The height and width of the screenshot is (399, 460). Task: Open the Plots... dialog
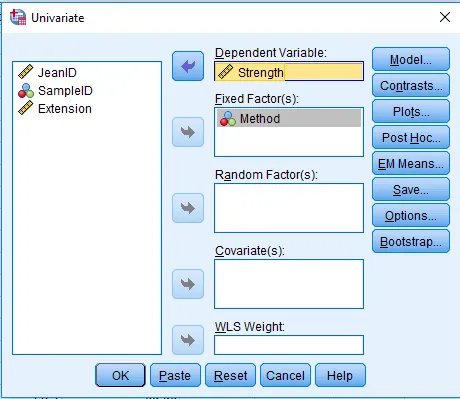[x=411, y=111]
